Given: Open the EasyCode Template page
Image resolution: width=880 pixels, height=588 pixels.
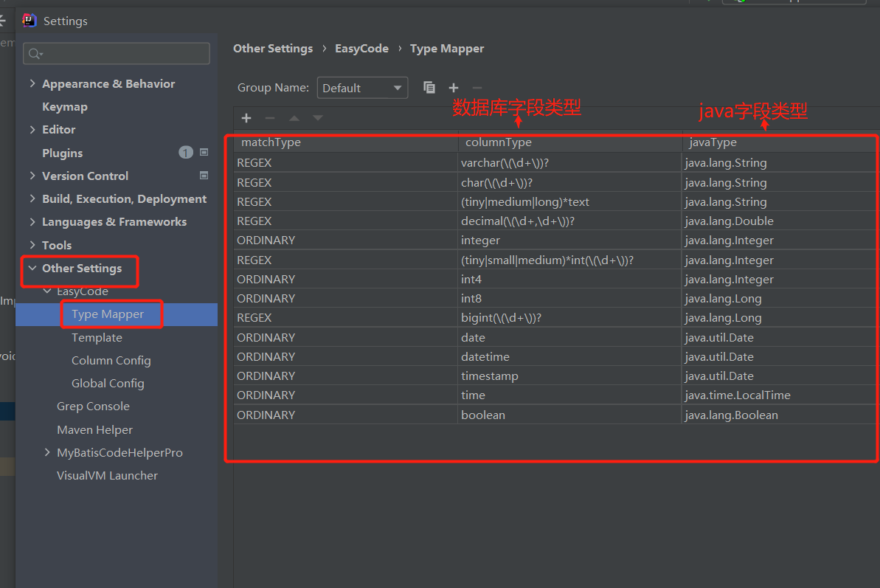Looking at the screenshot, I should coord(97,337).
